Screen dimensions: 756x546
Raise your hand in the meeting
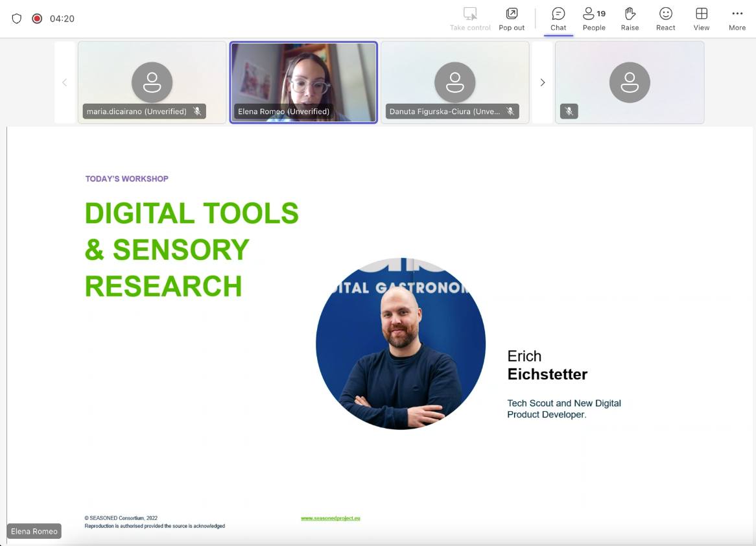[x=630, y=19]
